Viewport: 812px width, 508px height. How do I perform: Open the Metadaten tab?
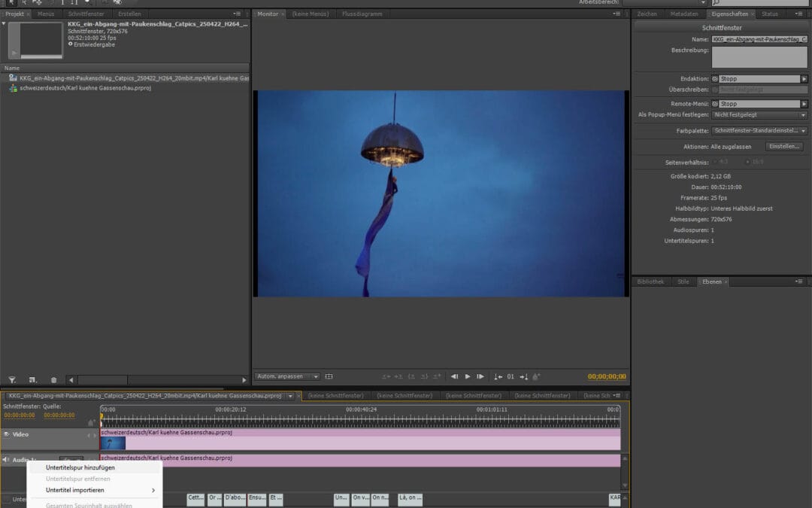pyautogui.click(x=684, y=14)
